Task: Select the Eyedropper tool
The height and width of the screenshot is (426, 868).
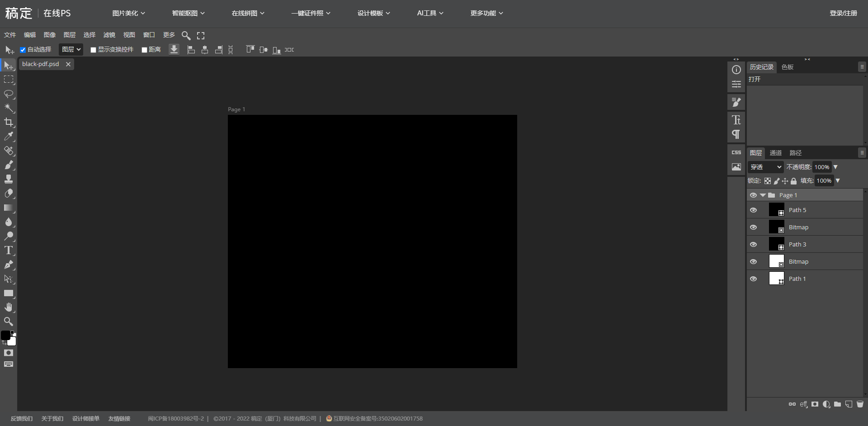Action: pyautogui.click(x=9, y=136)
